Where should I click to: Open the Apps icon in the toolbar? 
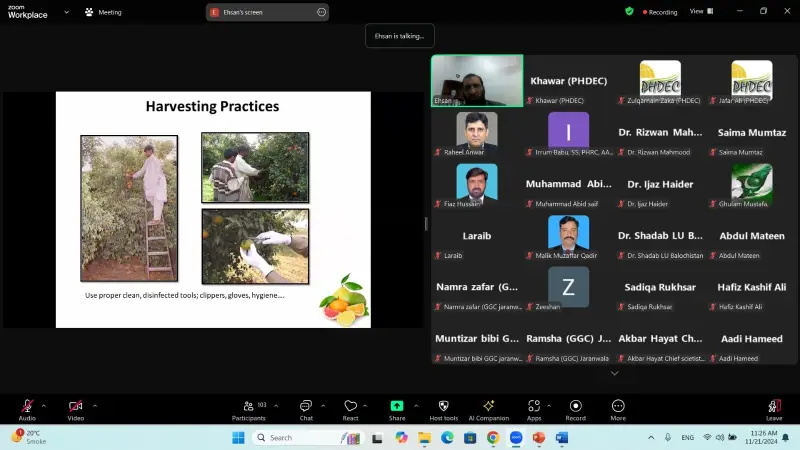tap(534, 407)
